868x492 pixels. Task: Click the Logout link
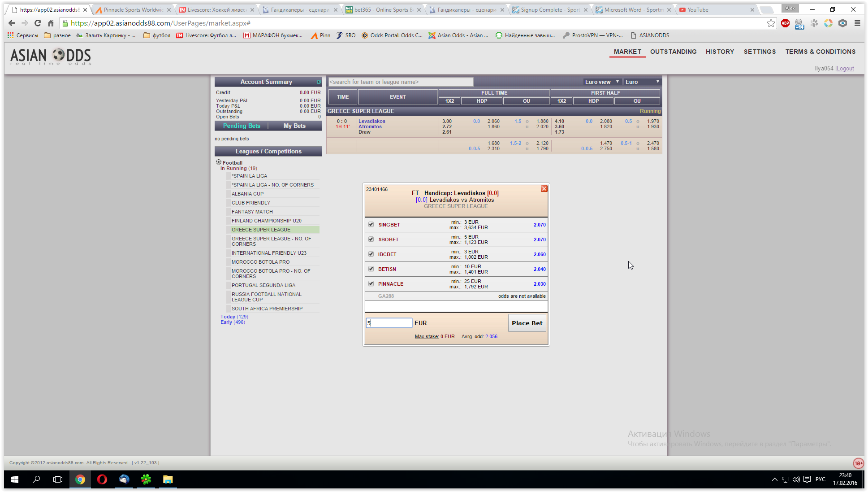(x=845, y=69)
